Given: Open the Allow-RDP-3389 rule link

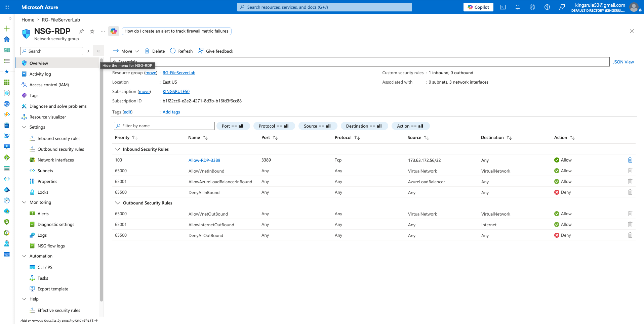Looking at the screenshot, I should pyautogui.click(x=204, y=160).
